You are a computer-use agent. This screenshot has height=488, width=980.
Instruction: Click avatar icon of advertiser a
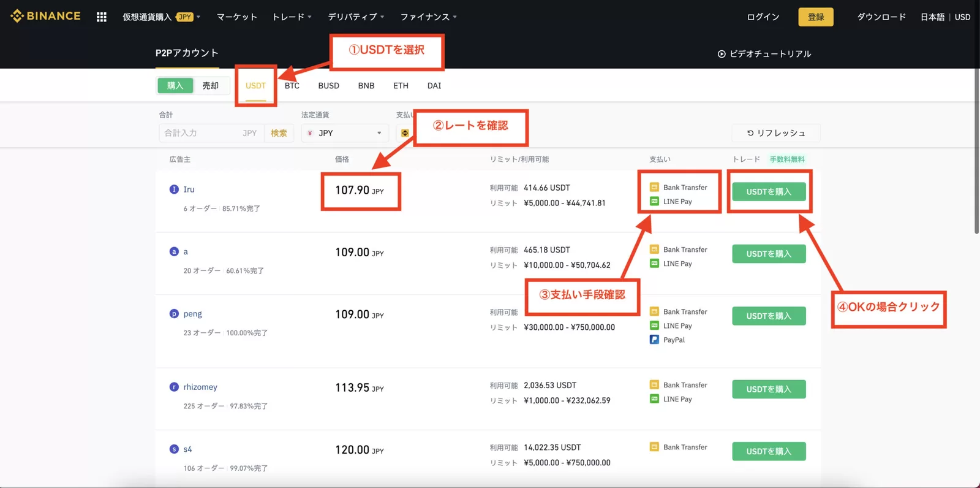point(174,251)
